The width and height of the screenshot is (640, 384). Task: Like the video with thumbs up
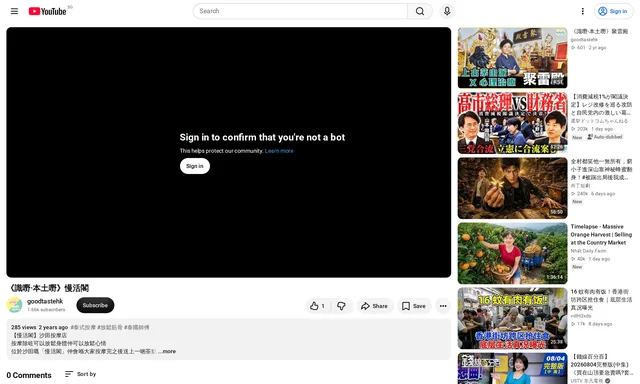point(318,306)
